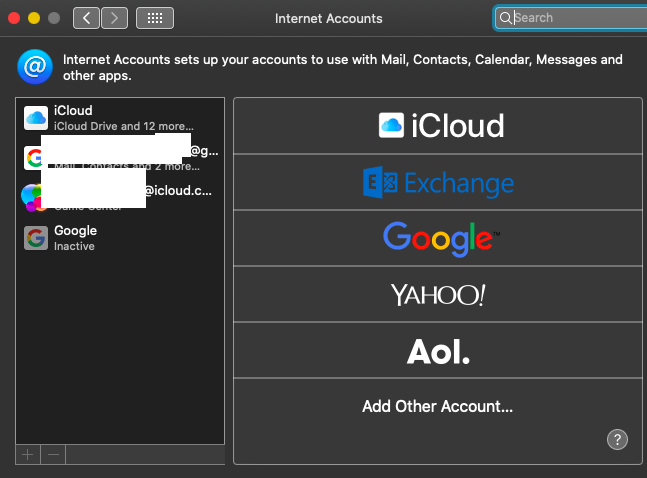Click the blue @ Internet Accounts icon
647x478 pixels.
35,67
